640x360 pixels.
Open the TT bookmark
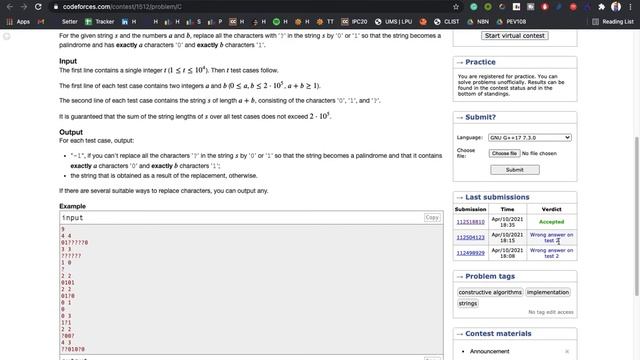coord(325,22)
